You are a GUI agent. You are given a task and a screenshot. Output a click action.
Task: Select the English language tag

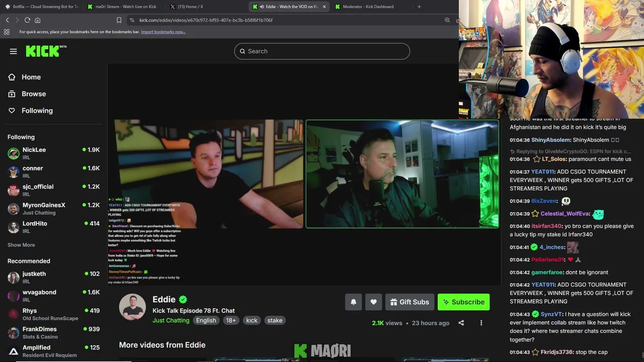pyautogui.click(x=206, y=320)
